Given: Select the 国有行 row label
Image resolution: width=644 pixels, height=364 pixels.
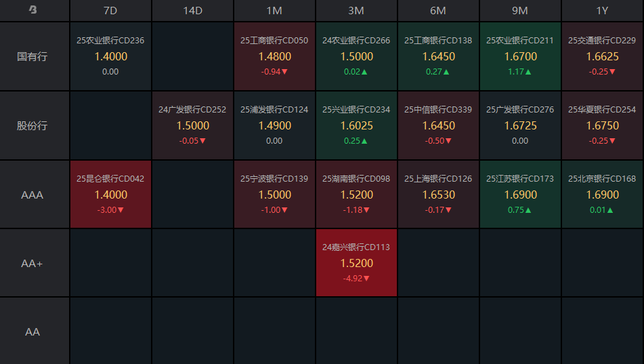Looking at the screenshot, I should pos(33,56).
